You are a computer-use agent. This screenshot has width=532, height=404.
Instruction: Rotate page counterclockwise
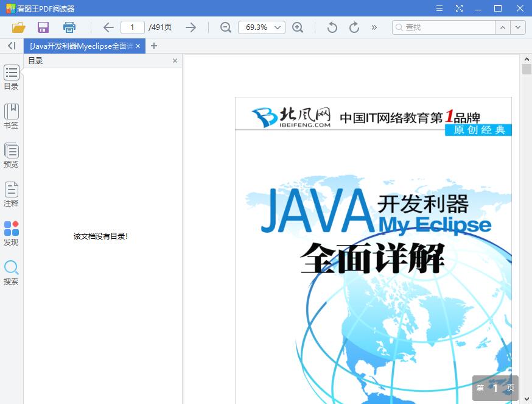(332, 27)
